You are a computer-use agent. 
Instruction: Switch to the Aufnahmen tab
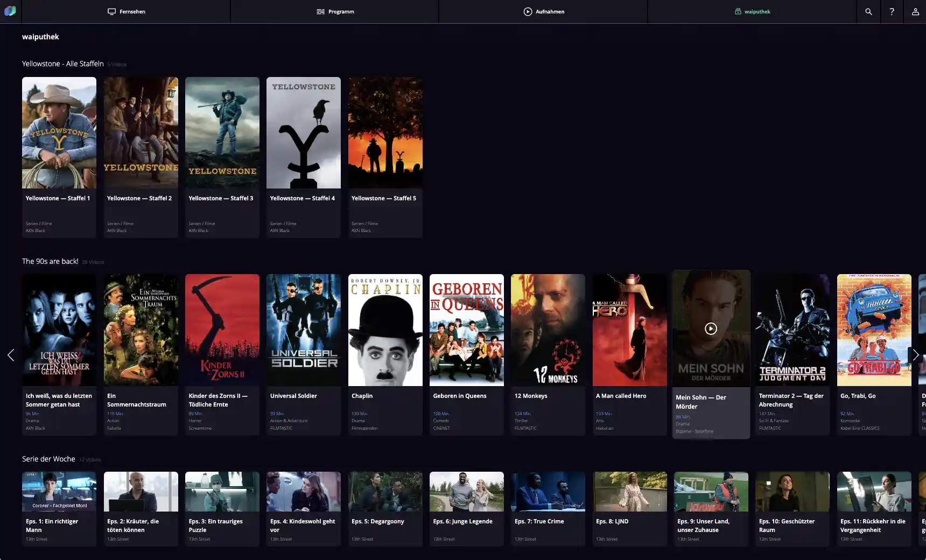point(544,11)
